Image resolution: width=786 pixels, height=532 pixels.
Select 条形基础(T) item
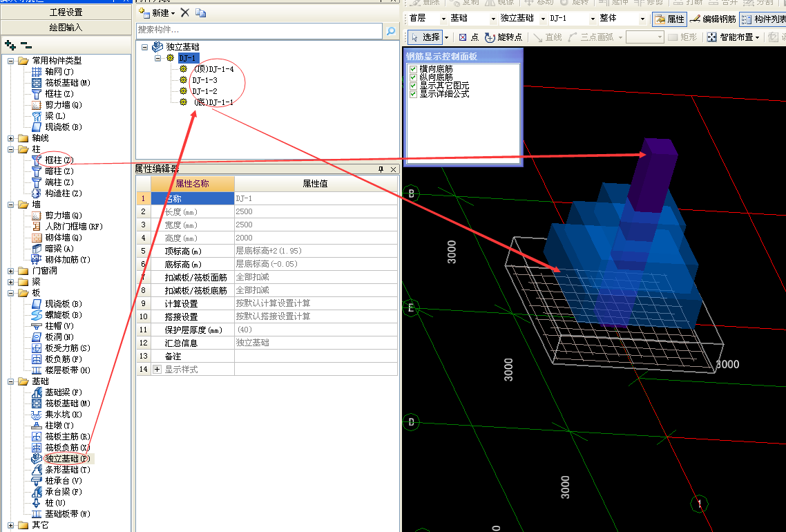pyautogui.click(x=61, y=470)
